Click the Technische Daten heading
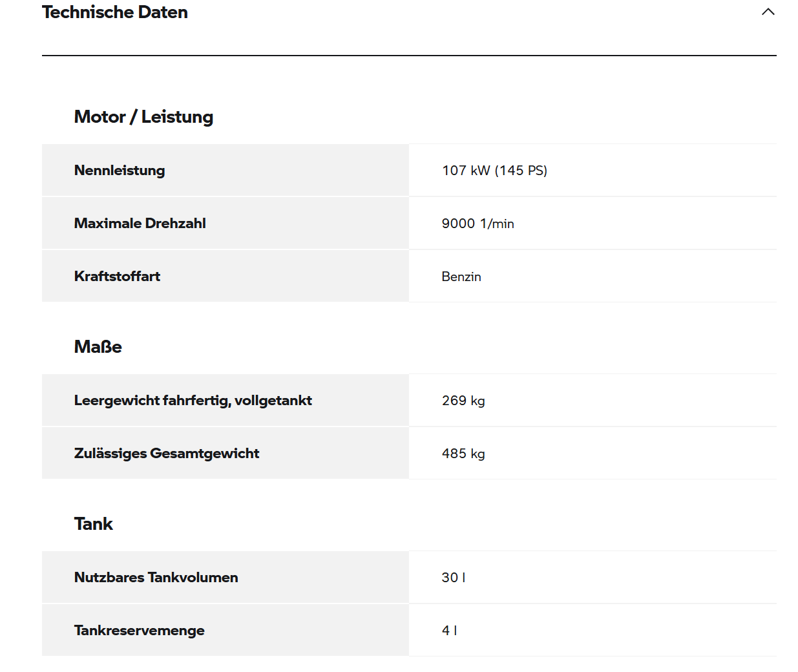The width and height of the screenshot is (798, 672). coord(115,12)
